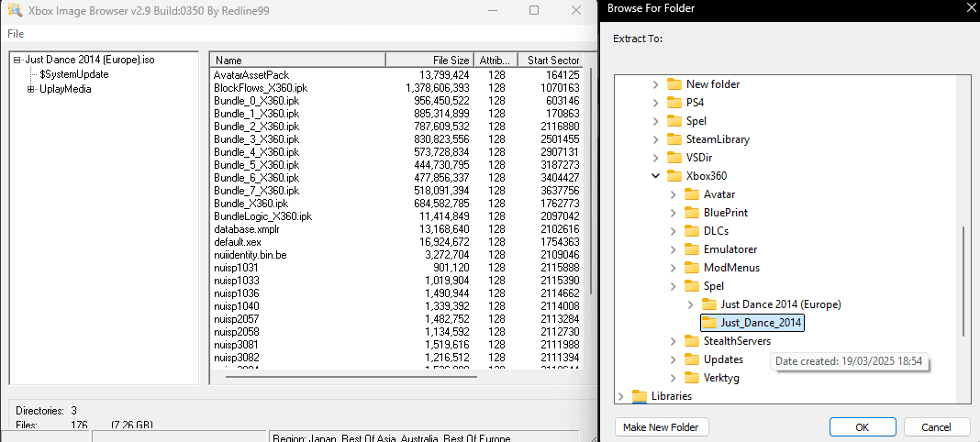The image size is (980, 442).
Task: Sort by the Name column header
Action: pyautogui.click(x=297, y=60)
